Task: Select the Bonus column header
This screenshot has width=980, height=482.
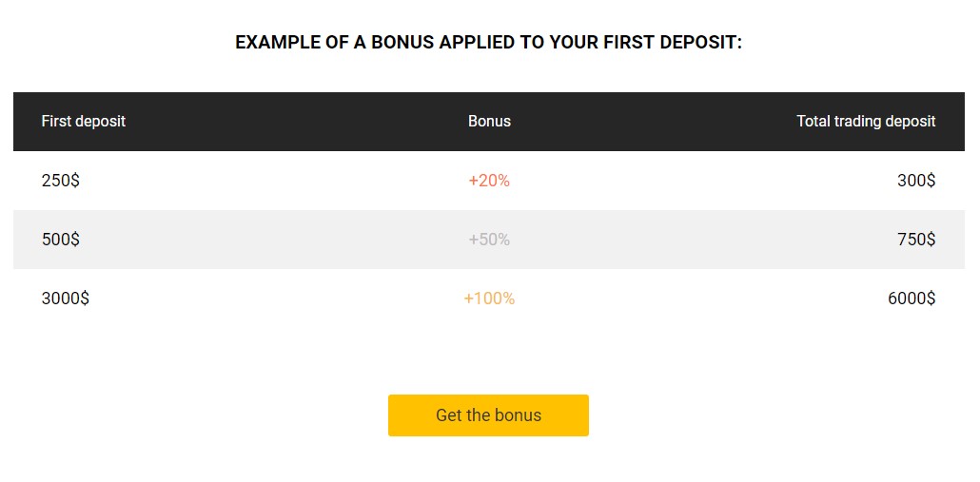Action: coord(489,121)
